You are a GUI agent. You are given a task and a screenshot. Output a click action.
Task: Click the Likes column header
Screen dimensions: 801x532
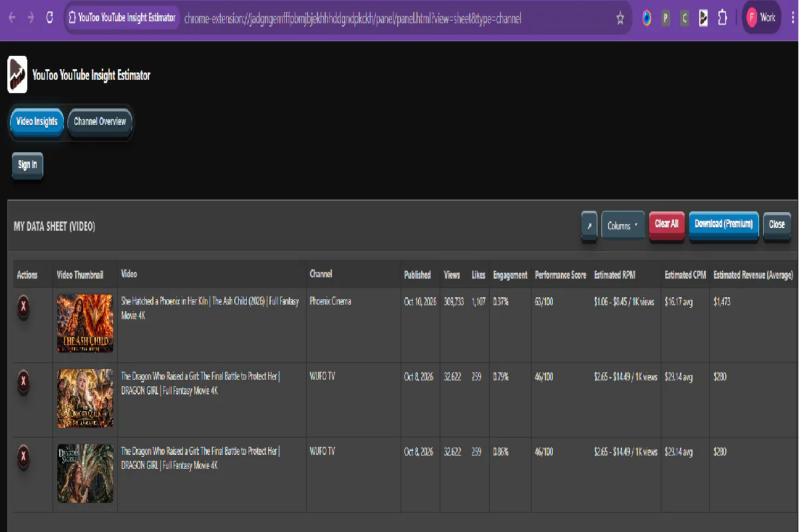coord(478,275)
